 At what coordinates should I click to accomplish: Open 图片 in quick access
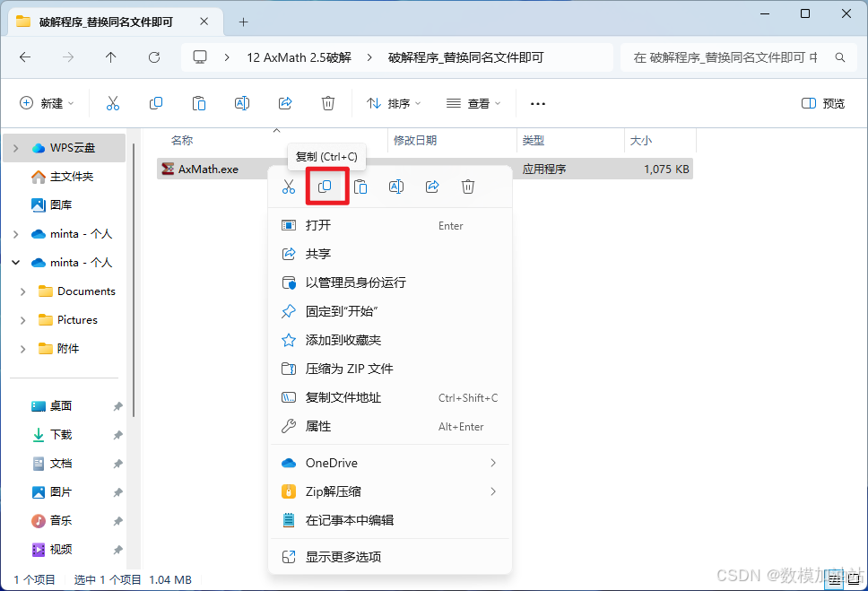tap(51, 491)
